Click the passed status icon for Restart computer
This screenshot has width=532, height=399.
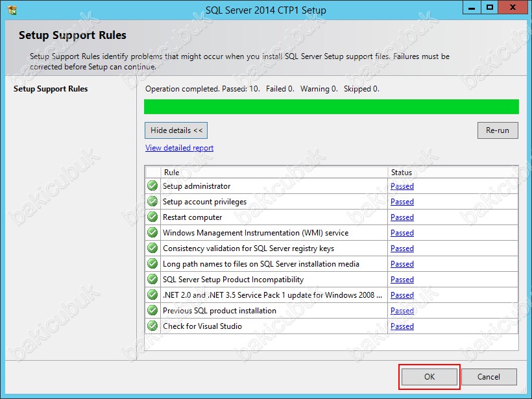pyautogui.click(x=152, y=217)
